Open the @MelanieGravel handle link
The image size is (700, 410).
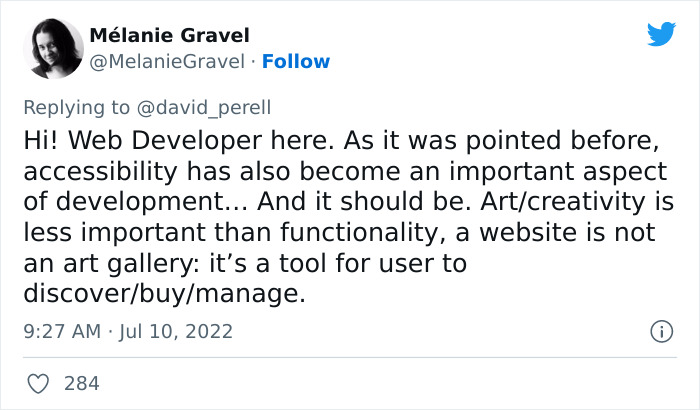point(167,62)
